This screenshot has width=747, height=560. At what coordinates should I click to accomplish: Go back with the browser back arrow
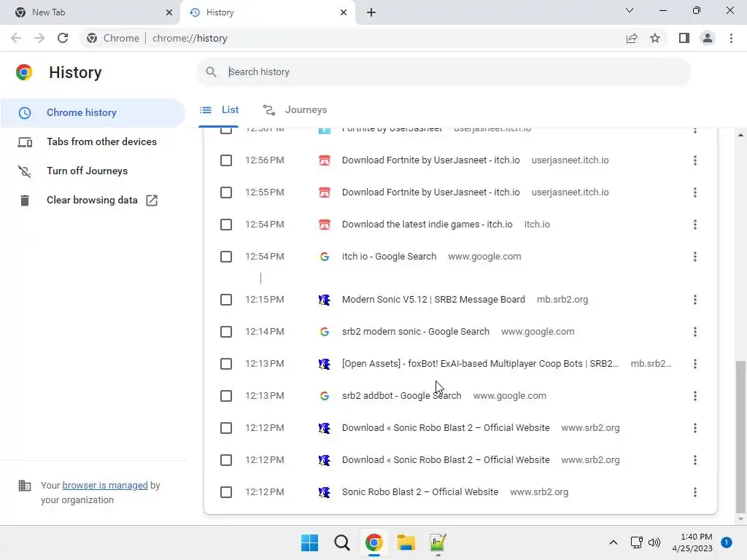click(16, 38)
